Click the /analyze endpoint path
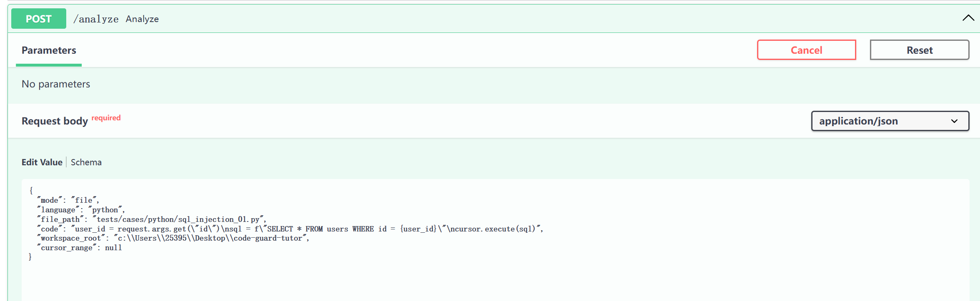The height and width of the screenshot is (301, 980). (x=96, y=19)
